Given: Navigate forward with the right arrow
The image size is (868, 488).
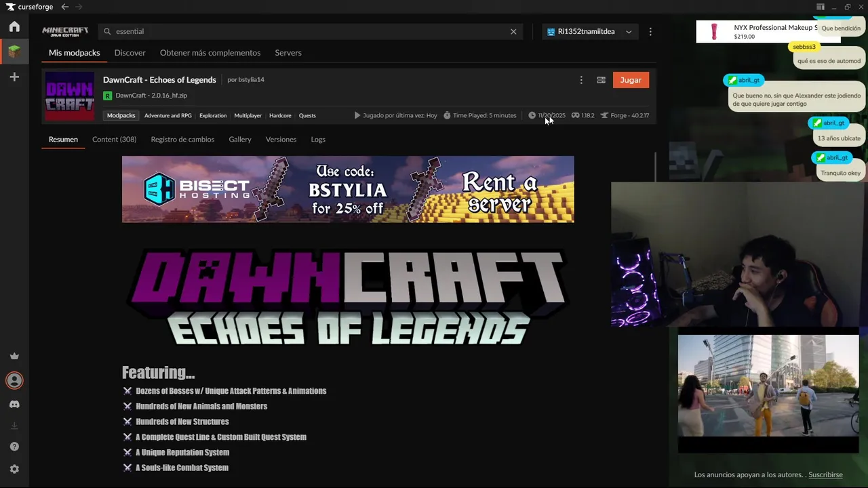Looking at the screenshot, I should point(79,7).
